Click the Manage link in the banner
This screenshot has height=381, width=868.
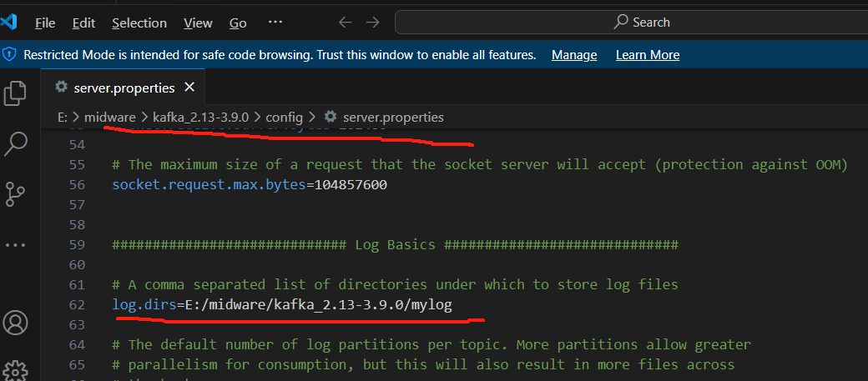coord(574,55)
